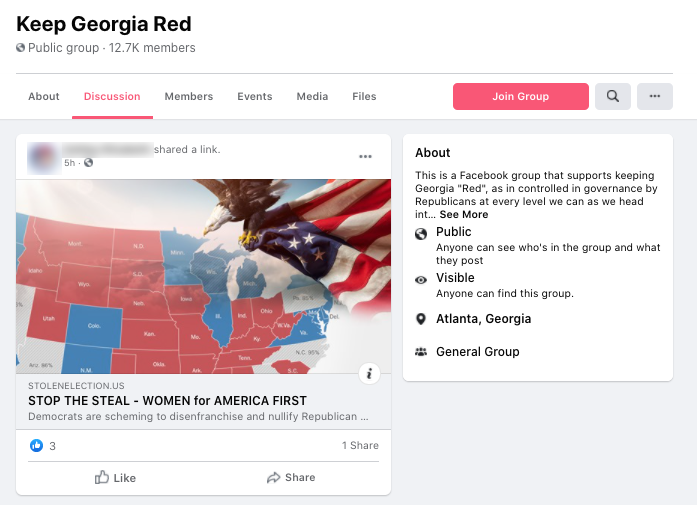The image size is (697, 505).
Task: Click the Visible eye icon
Action: click(x=421, y=279)
